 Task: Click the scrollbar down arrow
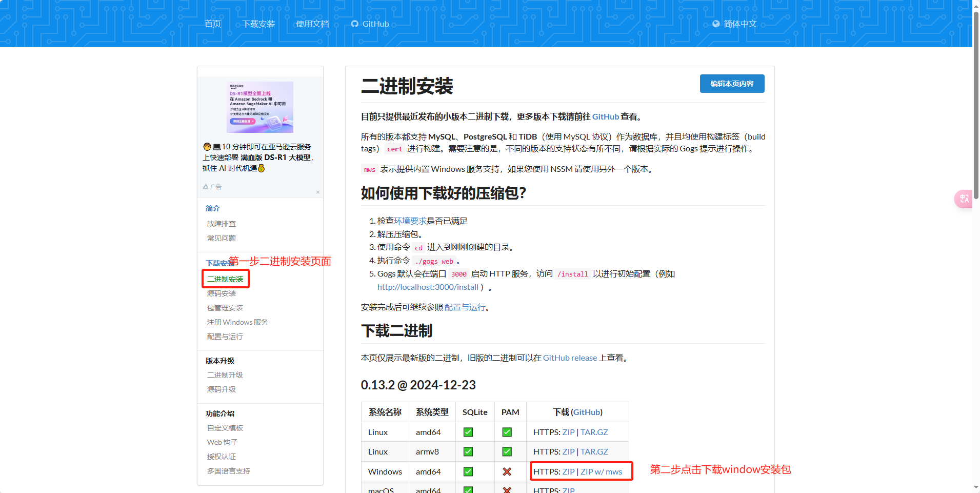976,487
